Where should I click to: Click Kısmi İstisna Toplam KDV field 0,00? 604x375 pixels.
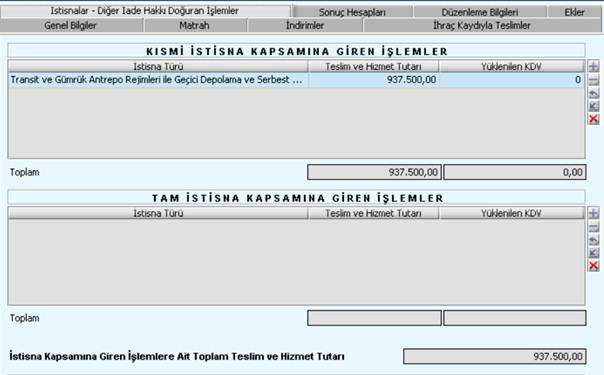pyautogui.click(x=515, y=172)
